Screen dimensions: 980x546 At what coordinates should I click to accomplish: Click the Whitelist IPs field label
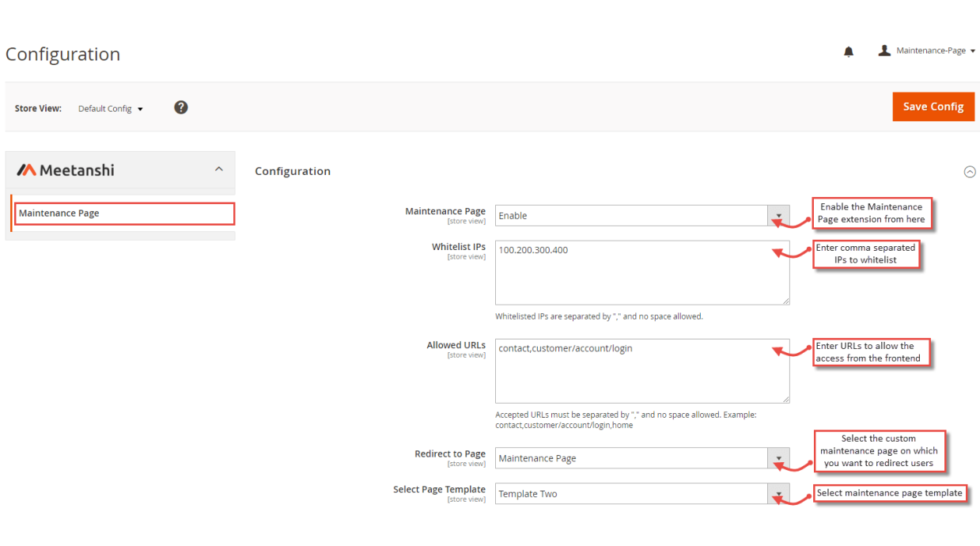[x=459, y=247]
